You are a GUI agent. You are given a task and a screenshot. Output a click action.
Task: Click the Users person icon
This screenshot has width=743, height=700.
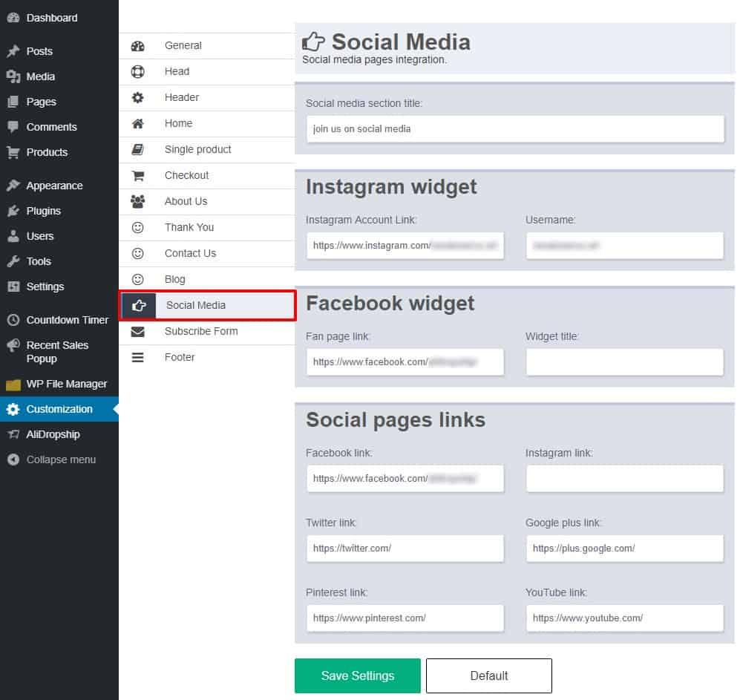13,236
